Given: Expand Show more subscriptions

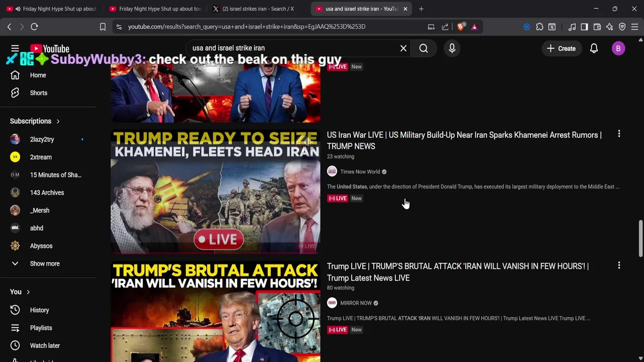Looking at the screenshot, I should click(44, 263).
